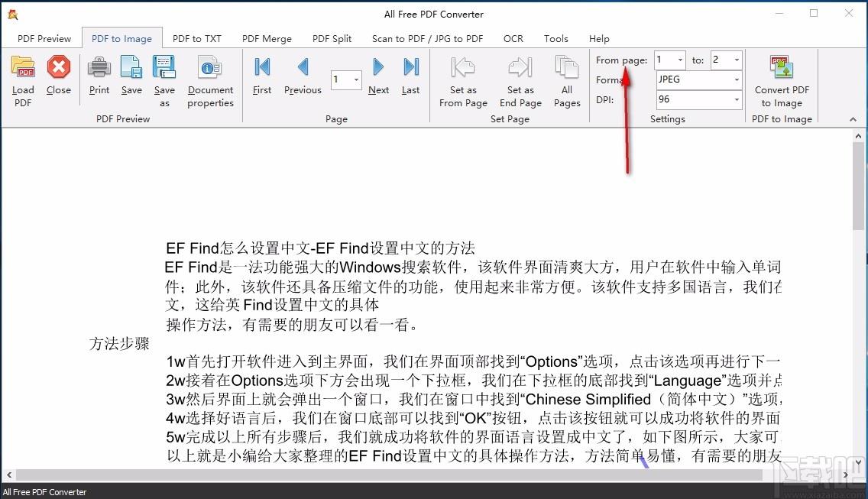Click the Load PDF folder icon

pos(23,67)
